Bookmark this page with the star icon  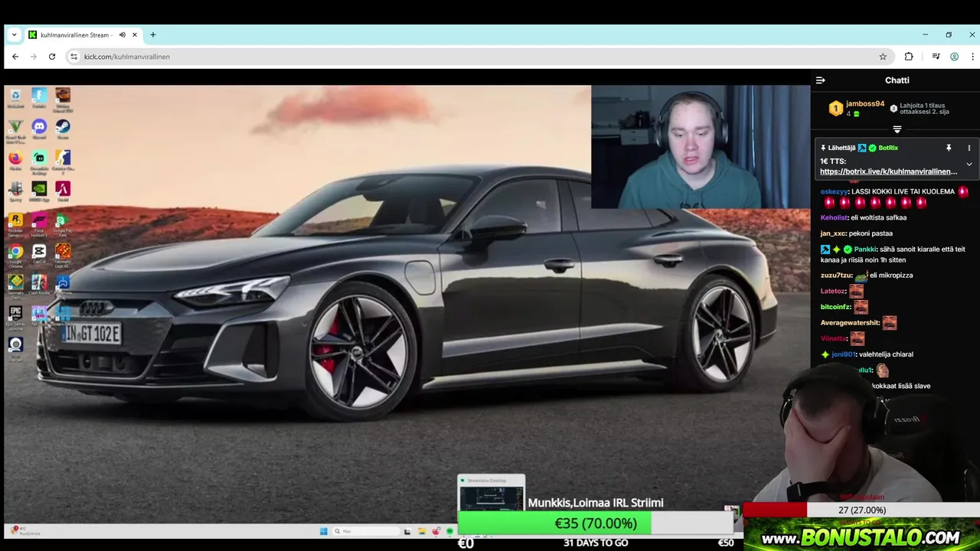(x=883, y=57)
